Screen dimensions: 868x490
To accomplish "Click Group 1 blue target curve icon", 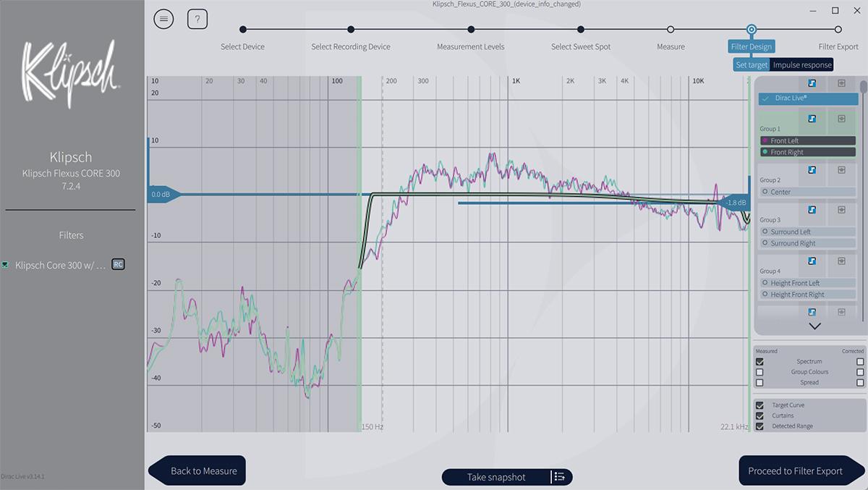I will point(812,119).
